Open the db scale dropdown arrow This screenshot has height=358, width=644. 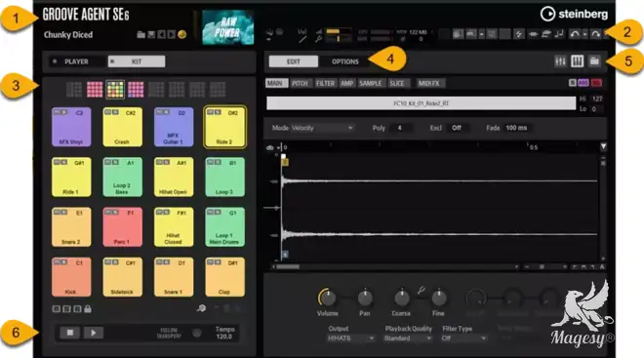278,148
